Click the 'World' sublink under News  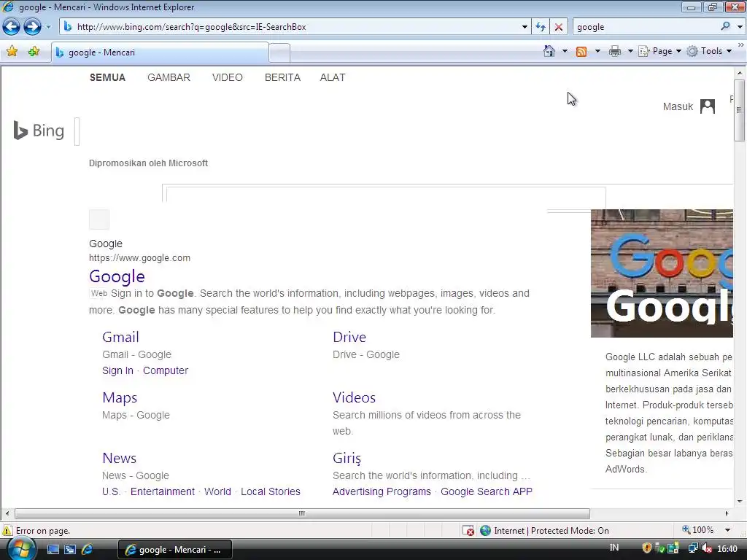point(217,491)
